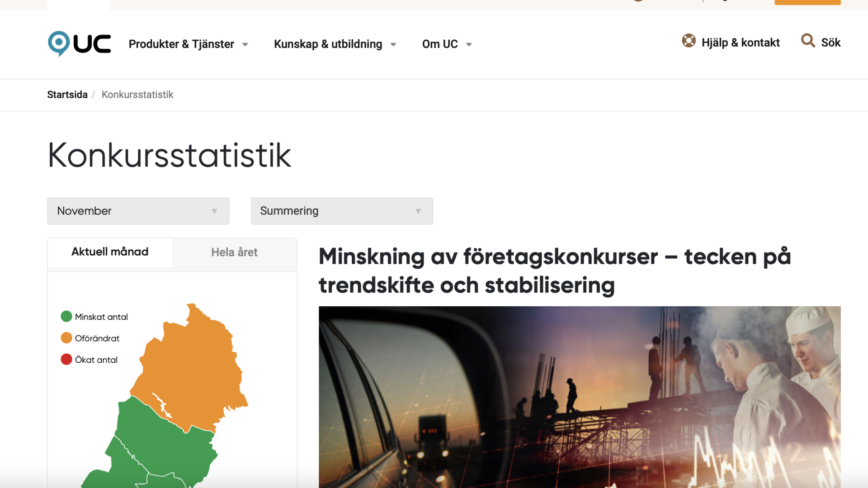Click Konkursstatistik breadcrumb text

coord(137,95)
